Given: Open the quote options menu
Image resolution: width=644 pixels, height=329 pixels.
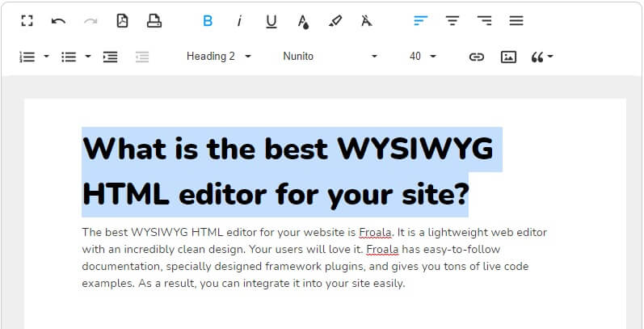Looking at the screenshot, I should pos(541,57).
